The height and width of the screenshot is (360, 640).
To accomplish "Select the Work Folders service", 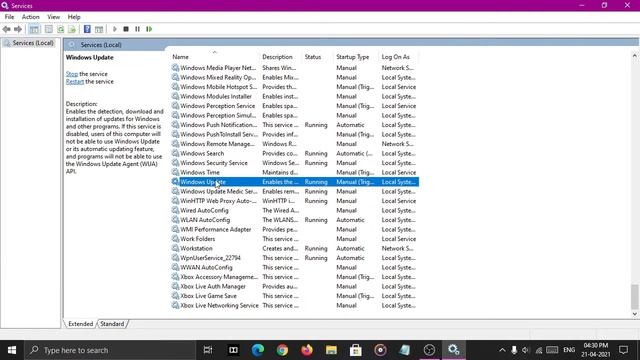I will tap(295, 239).
